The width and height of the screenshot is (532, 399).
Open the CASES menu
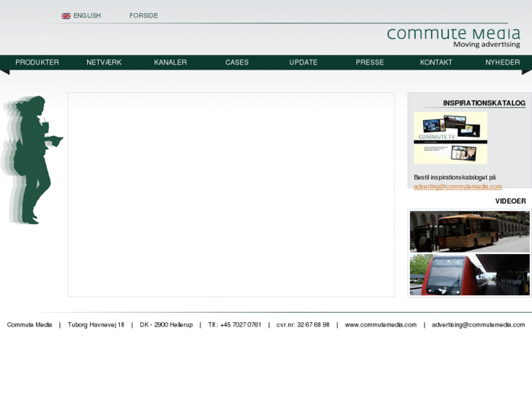point(237,62)
